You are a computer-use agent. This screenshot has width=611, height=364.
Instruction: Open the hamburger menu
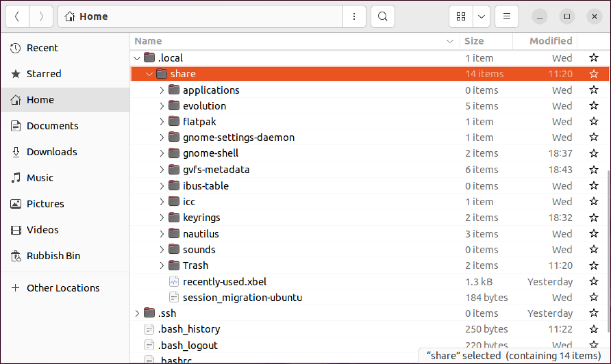coord(507,16)
